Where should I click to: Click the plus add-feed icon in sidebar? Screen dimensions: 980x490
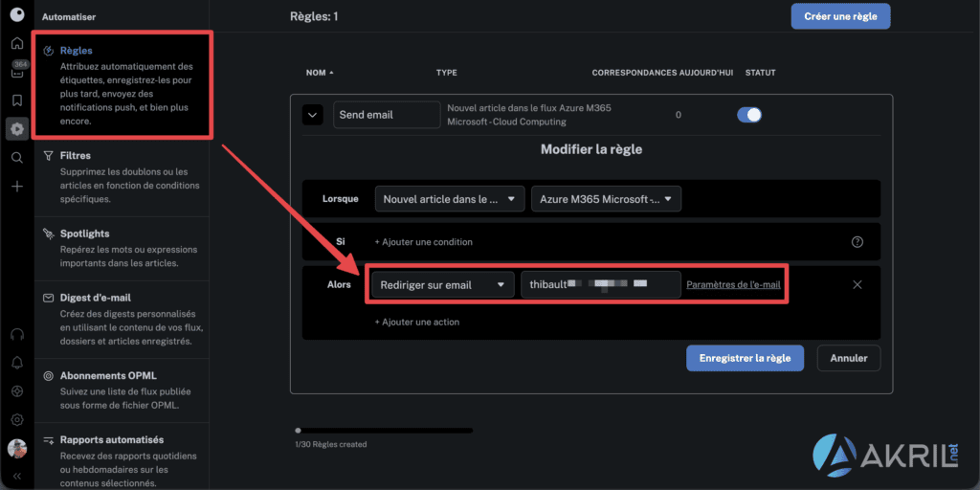17,187
